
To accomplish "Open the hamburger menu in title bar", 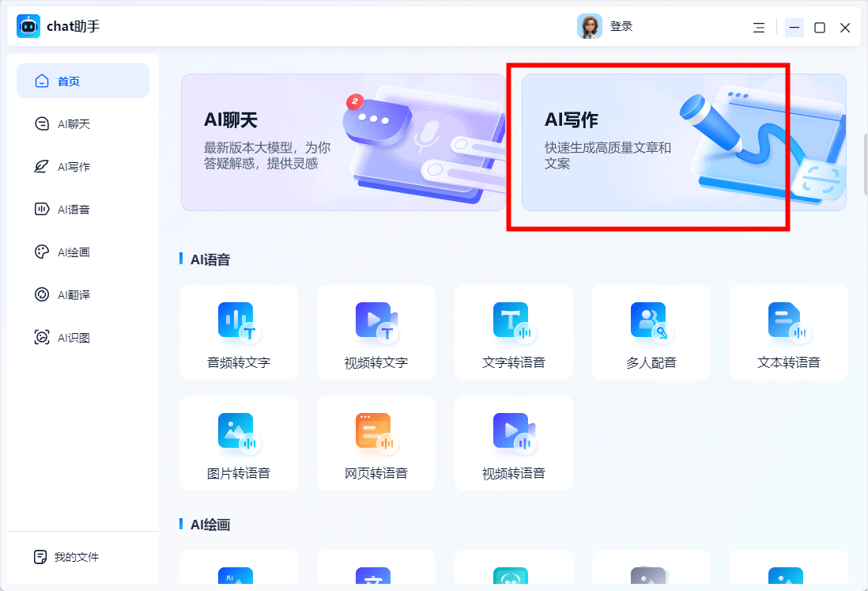I will (759, 27).
